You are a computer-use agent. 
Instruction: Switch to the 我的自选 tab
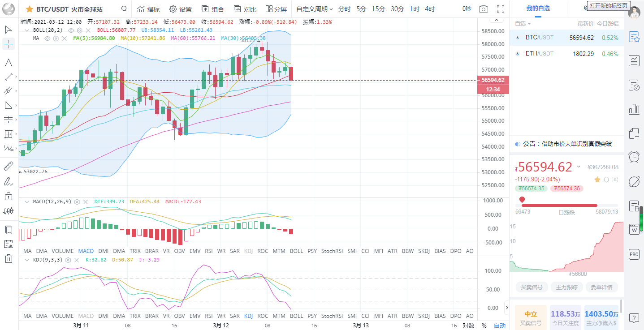click(538, 8)
